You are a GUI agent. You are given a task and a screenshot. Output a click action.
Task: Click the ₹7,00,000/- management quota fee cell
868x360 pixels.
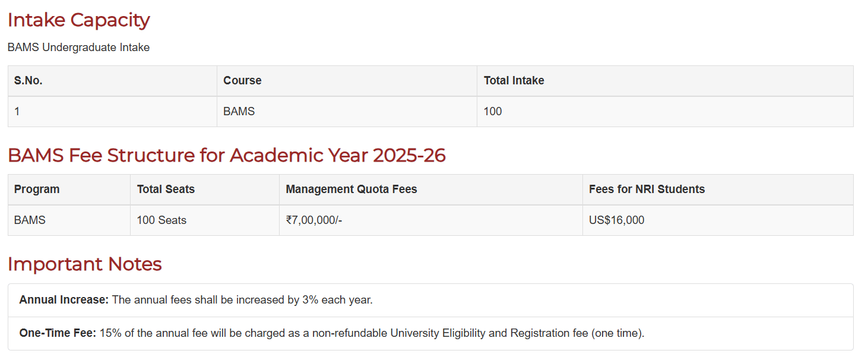[314, 220]
